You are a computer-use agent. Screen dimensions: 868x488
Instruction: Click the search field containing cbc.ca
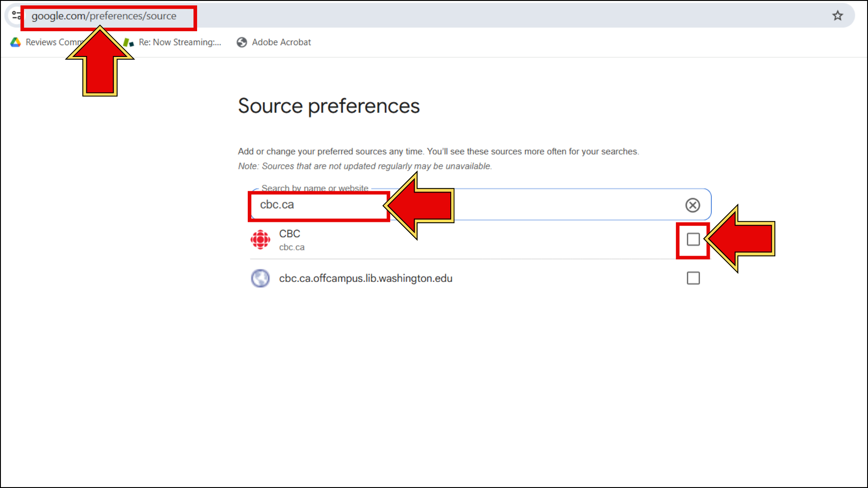pyautogui.click(x=481, y=205)
